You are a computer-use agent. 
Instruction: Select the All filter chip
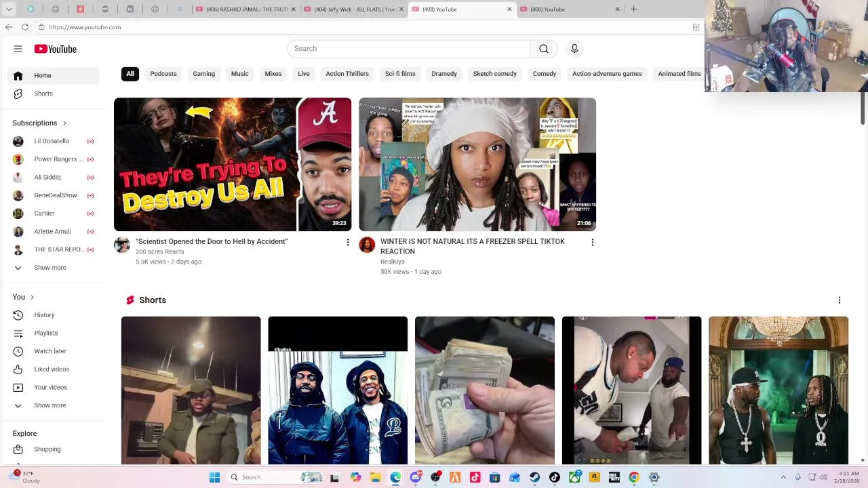point(130,74)
